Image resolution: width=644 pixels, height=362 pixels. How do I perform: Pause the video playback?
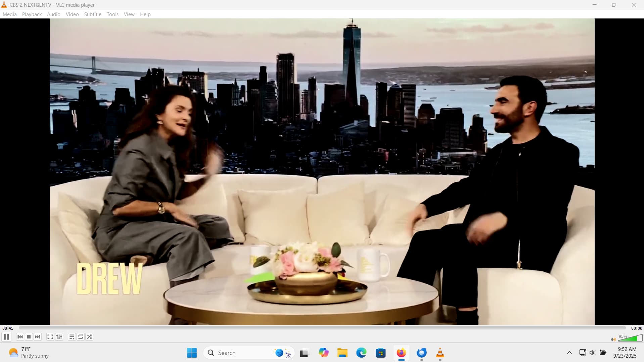pyautogui.click(x=6, y=337)
